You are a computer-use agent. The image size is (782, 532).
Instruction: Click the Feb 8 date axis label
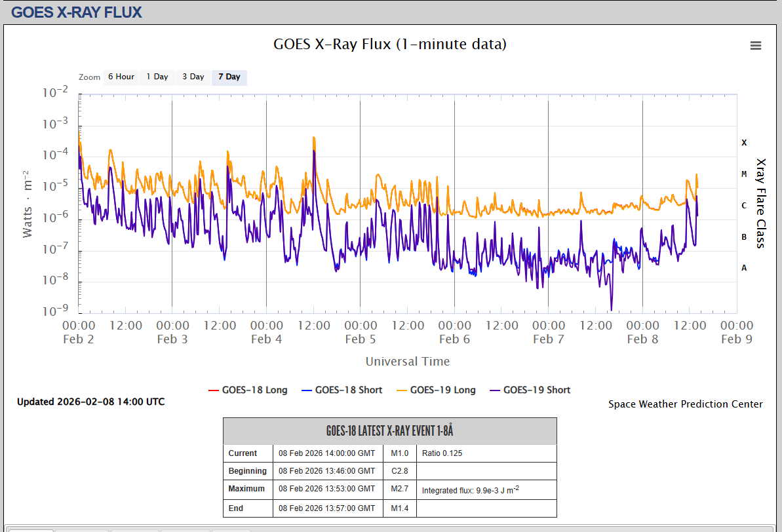pos(642,339)
